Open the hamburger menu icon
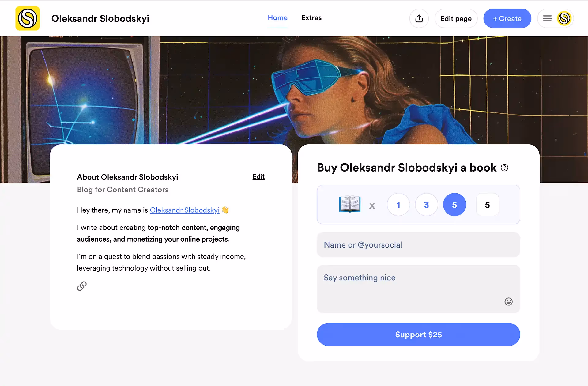Image resolution: width=588 pixels, height=386 pixels. pyautogui.click(x=547, y=18)
